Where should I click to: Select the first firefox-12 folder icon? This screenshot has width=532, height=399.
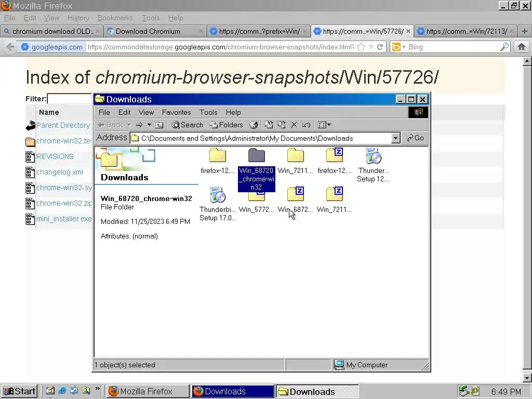pyautogui.click(x=218, y=155)
